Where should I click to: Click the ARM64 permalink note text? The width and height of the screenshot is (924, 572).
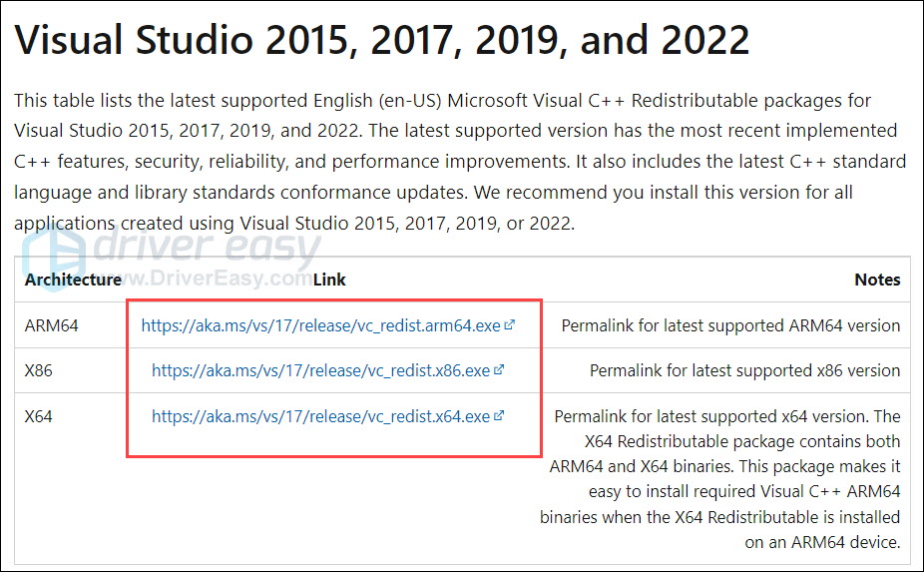730,325
